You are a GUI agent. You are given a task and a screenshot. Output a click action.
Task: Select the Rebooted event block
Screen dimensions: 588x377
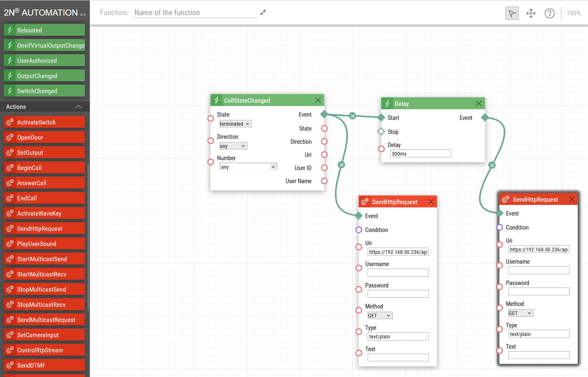tap(44, 30)
